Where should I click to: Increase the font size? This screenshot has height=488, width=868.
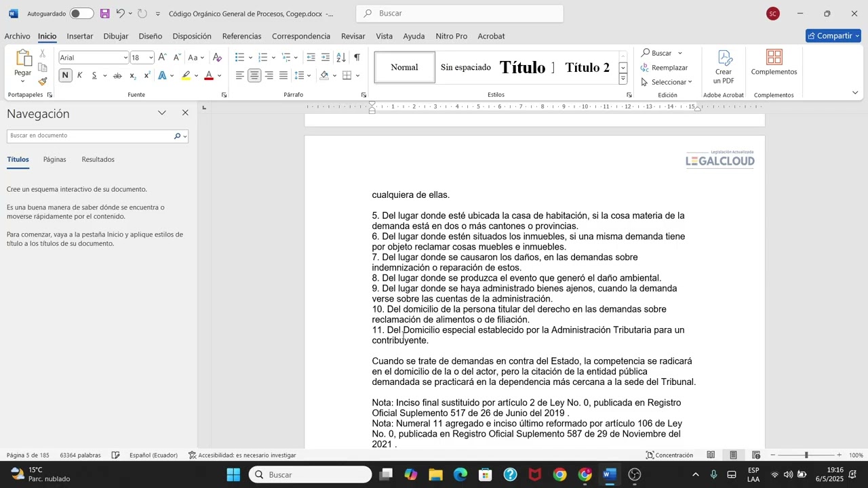tap(163, 58)
